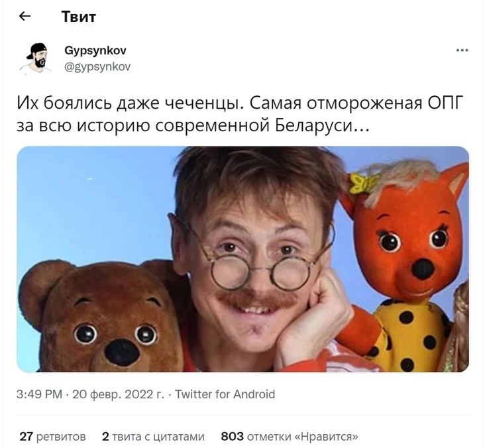This screenshot has height=448, width=485.
Task: Open the three-dot more options menu
Action: click(x=462, y=50)
